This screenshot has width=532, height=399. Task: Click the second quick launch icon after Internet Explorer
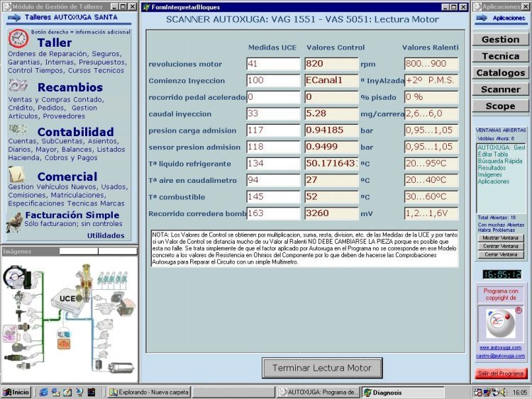(x=55, y=392)
